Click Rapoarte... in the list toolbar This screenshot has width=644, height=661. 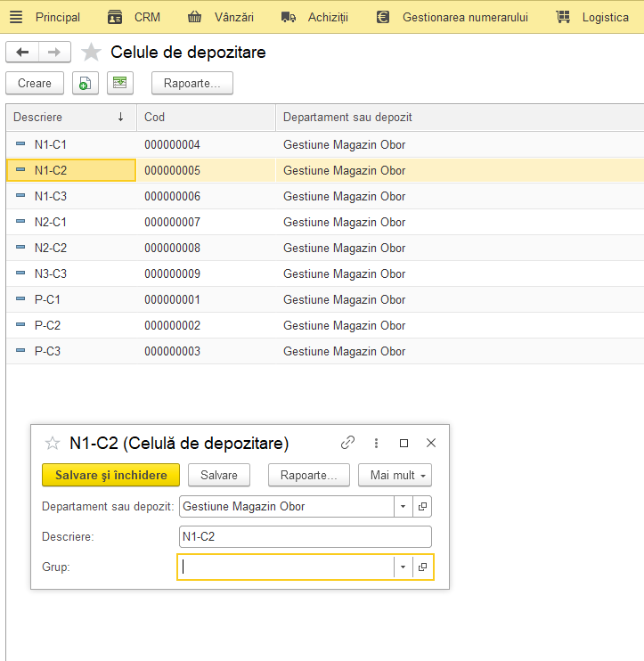(x=192, y=83)
